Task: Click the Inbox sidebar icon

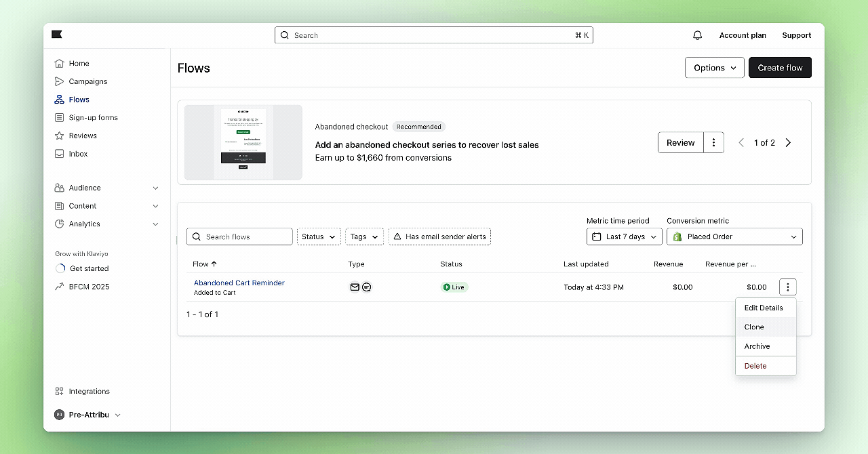Action: click(x=60, y=154)
